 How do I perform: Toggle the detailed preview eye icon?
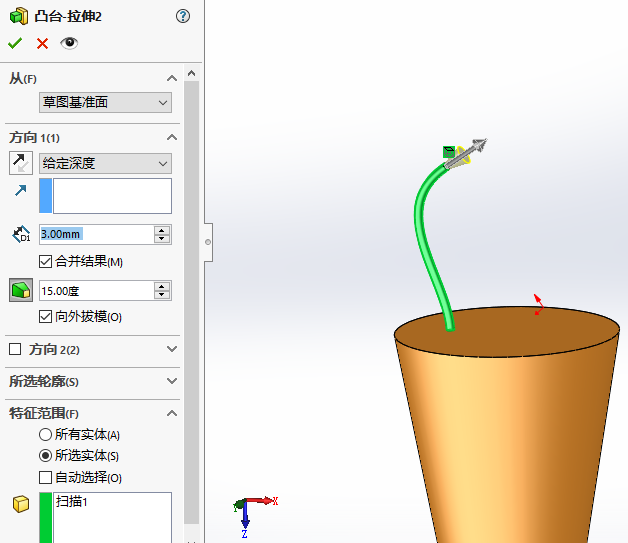click(x=68, y=43)
